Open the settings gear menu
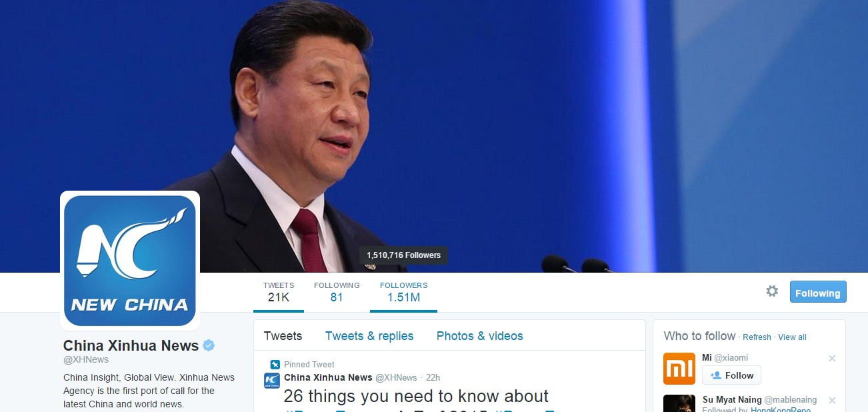Image resolution: width=868 pixels, height=412 pixels. pyautogui.click(x=772, y=291)
